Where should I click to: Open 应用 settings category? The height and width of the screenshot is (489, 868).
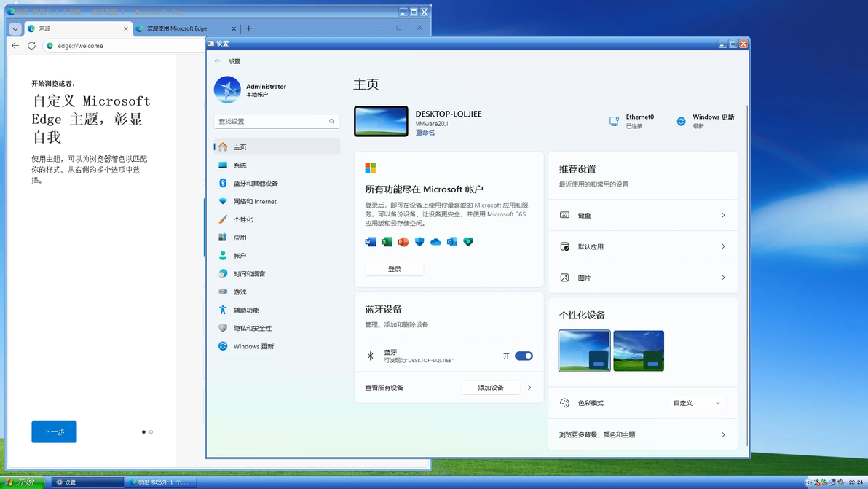277,238
